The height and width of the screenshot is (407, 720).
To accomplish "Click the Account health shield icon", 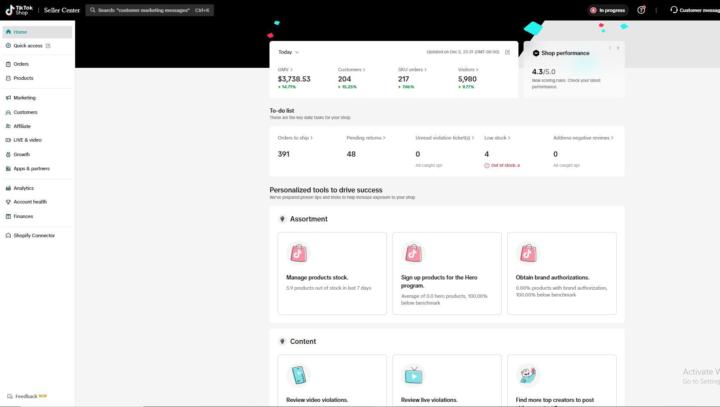I will click(x=8, y=202).
